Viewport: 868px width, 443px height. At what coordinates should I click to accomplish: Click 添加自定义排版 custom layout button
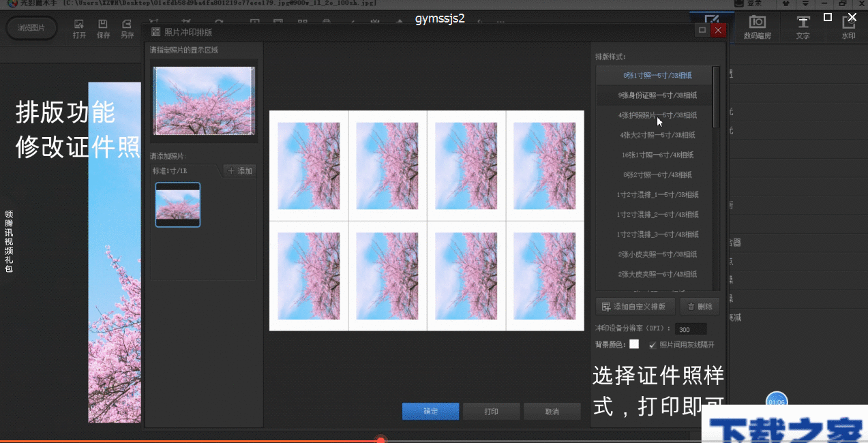[x=635, y=307]
